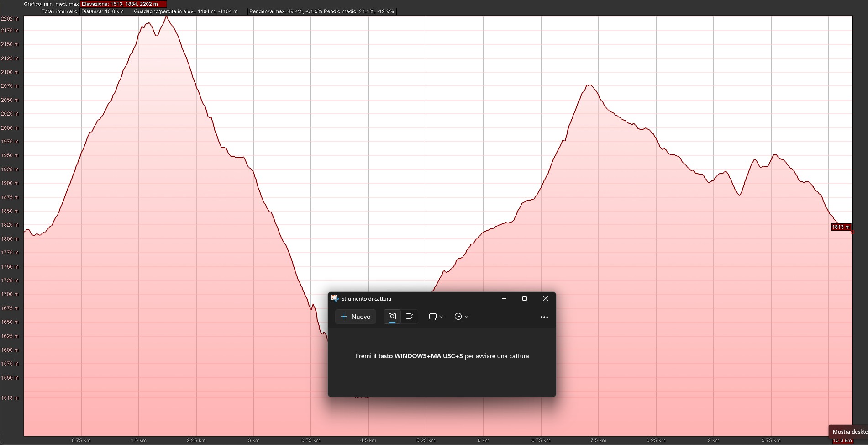868x445 pixels.
Task: Open the capture delay timer dropdown
Action: click(461, 317)
